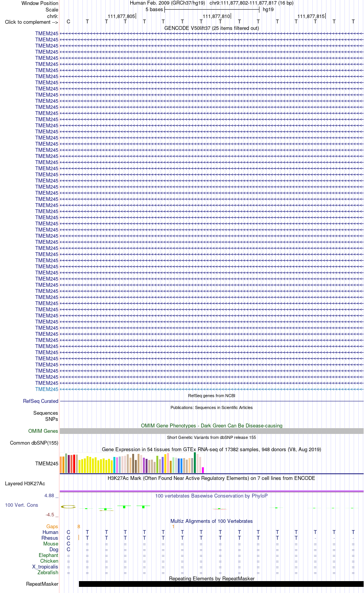The width and height of the screenshot is (364, 593).
Task: Open the H3K27Ac Mark track heading
Action: [x=212, y=478]
